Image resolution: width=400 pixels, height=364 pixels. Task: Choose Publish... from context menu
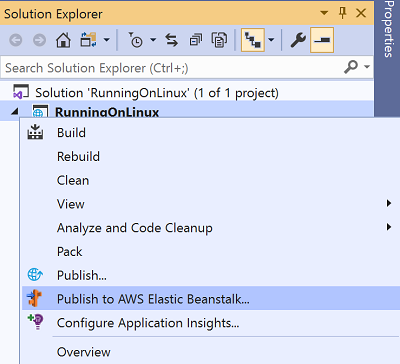click(211, 275)
